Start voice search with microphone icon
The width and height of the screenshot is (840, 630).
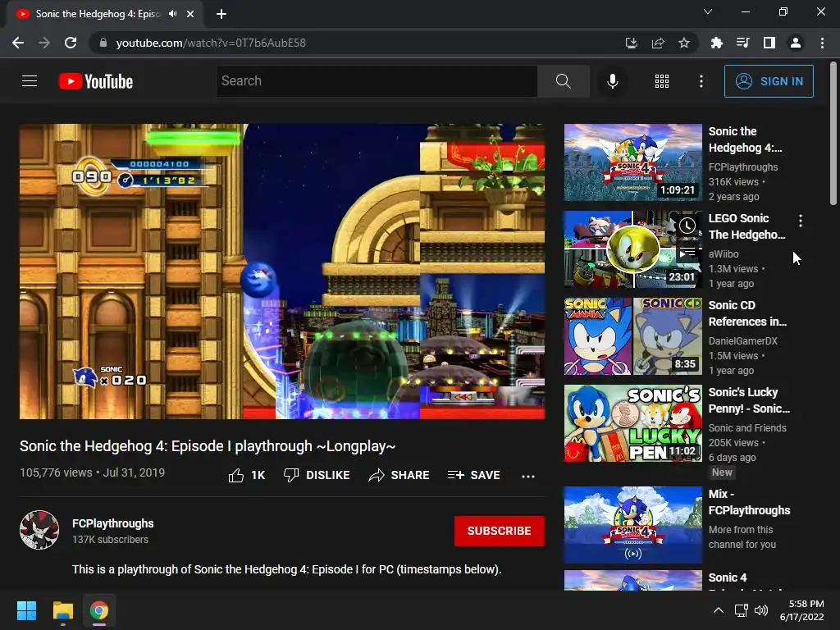click(612, 81)
